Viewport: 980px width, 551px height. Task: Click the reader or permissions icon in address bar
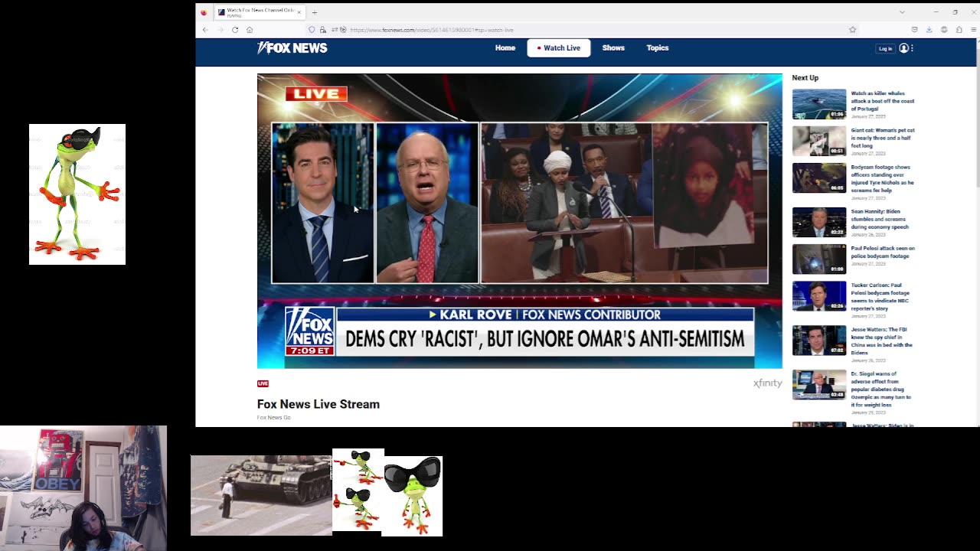(x=335, y=30)
